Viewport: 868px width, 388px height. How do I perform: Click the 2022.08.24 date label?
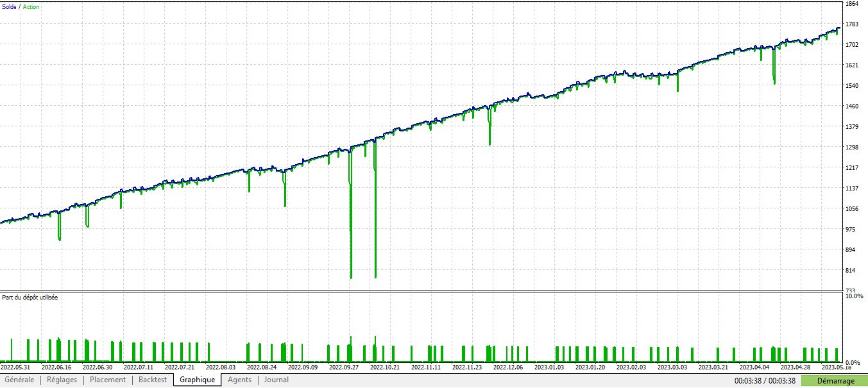[261, 368]
